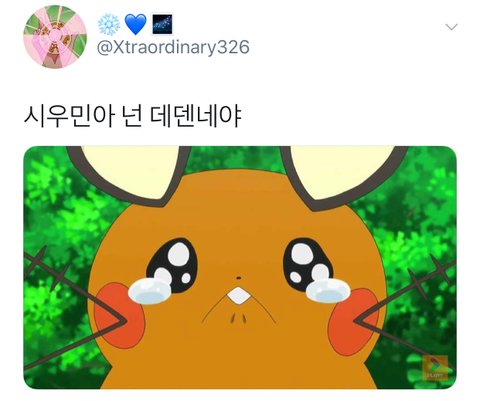Click the left red-orange cheek patch
The height and width of the screenshot is (401, 480).
pos(119,316)
